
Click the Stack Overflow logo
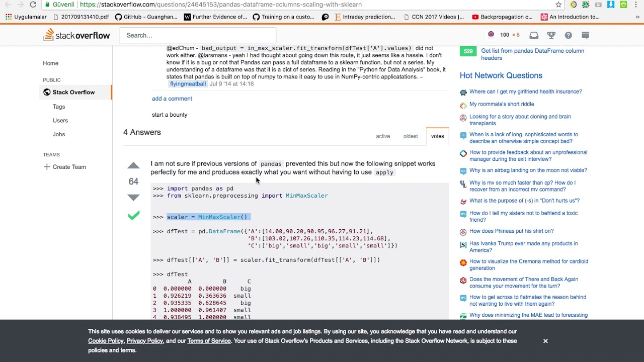[76, 35]
